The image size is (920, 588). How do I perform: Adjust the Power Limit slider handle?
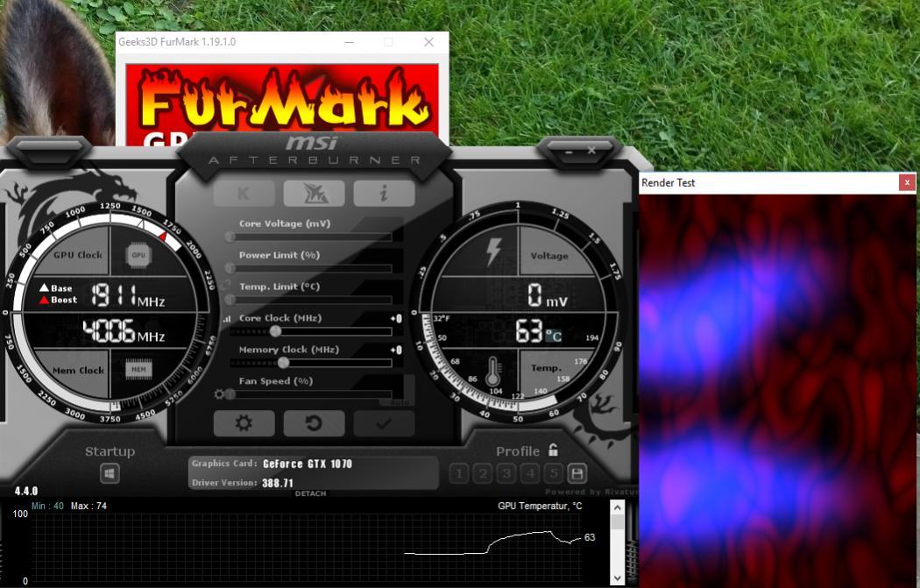tap(230, 268)
